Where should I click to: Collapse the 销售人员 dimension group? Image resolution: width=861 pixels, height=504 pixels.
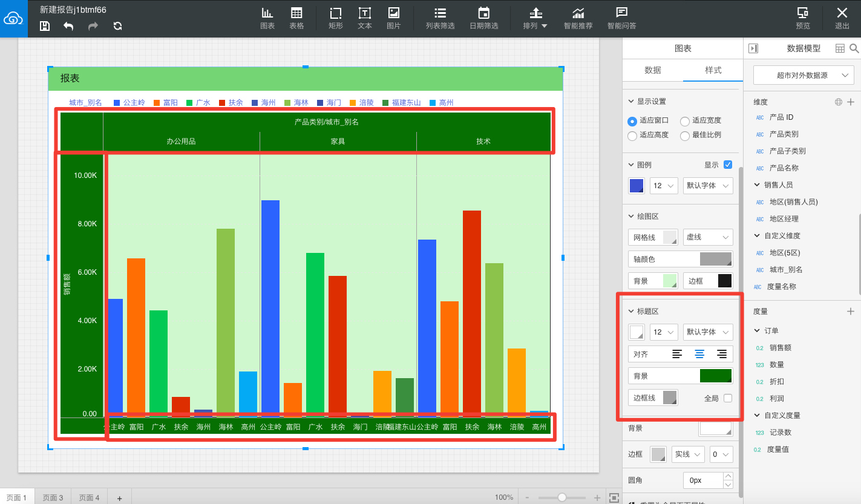[x=757, y=185]
